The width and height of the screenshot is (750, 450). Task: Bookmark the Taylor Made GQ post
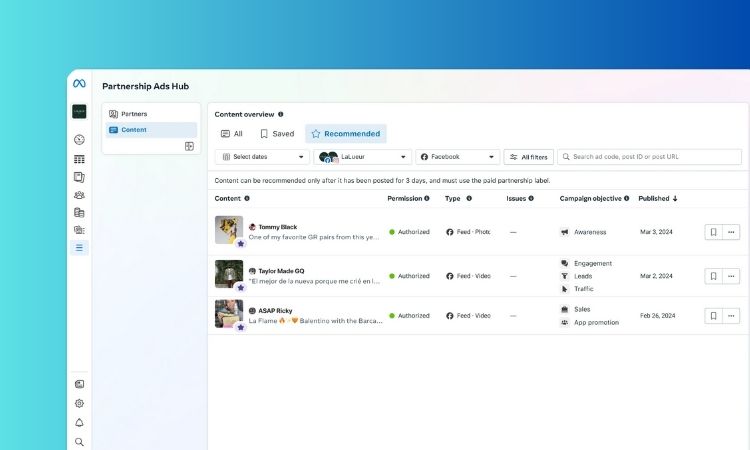pos(713,276)
